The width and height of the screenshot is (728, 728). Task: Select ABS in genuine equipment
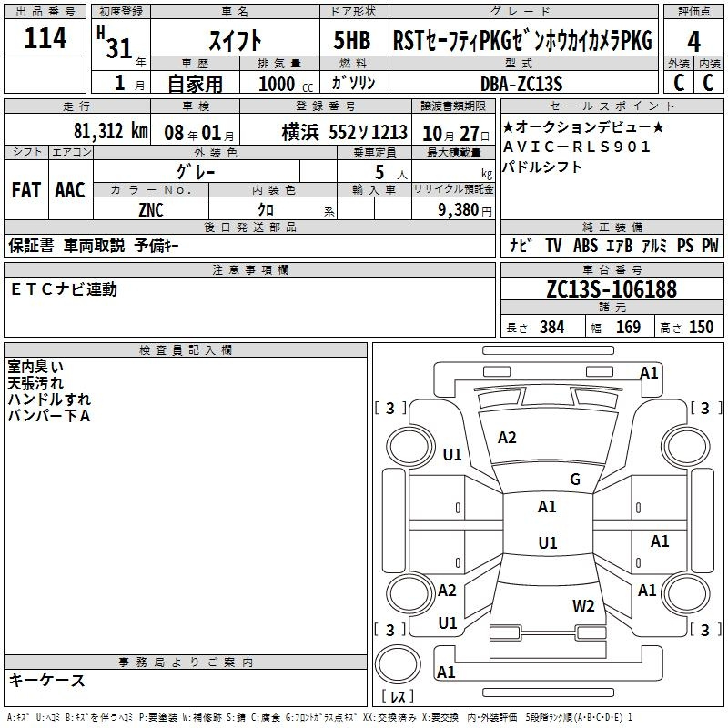(585, 245)
